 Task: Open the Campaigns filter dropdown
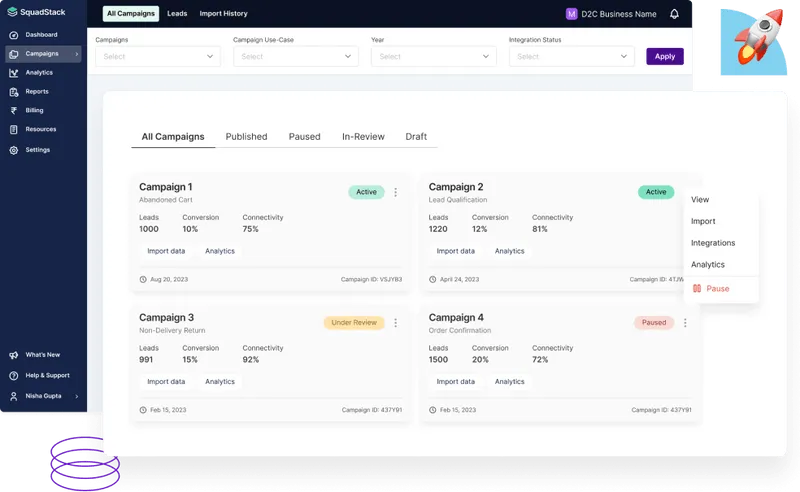158,57
